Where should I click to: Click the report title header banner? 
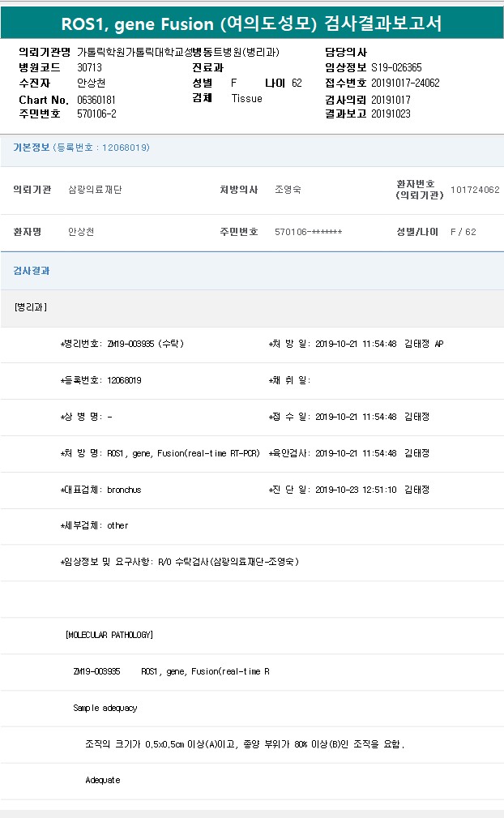[252, 23]
